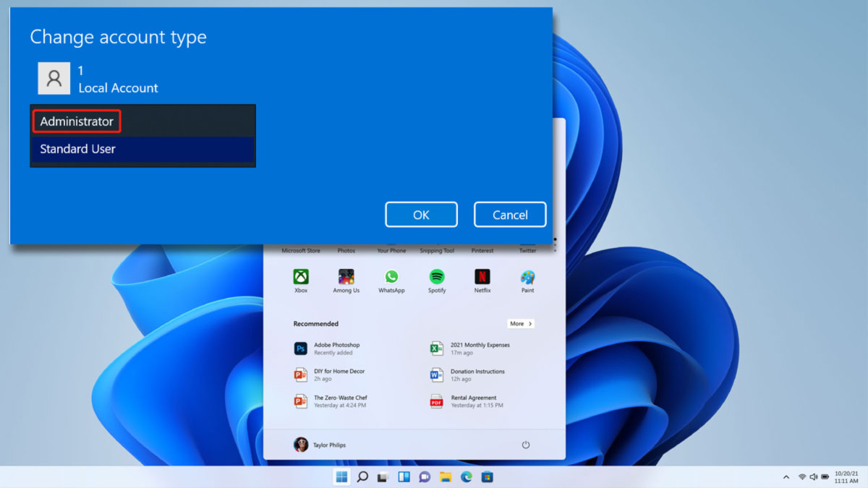This screenshot has height=488, width=868.
Task: Select the Administrator account type
Action: coord(76,120)
